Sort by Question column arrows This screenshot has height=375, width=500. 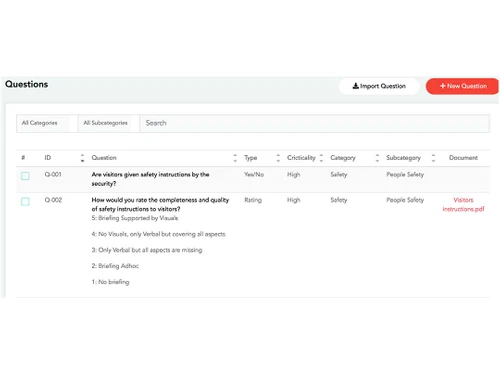pos(235,158)
